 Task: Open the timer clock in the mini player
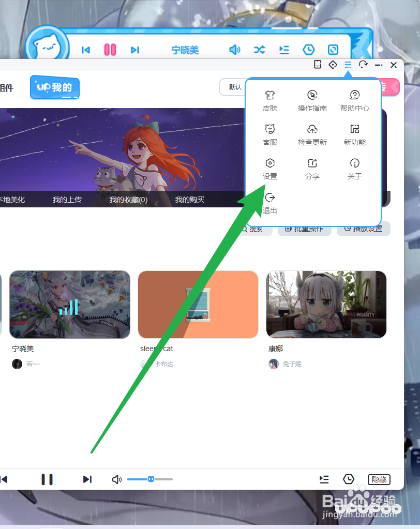[309, 50]
